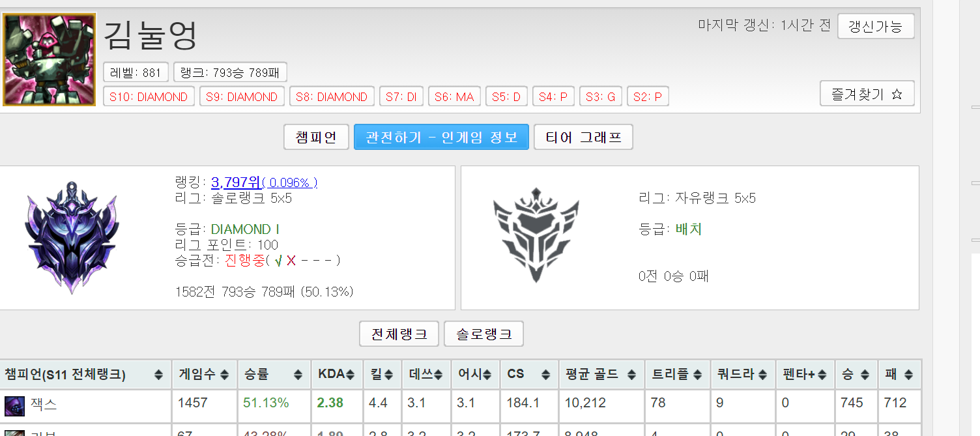Click the summoner profile champion avatar
The height and width of the screenshot is (436, 980).
tap(50, 59)
